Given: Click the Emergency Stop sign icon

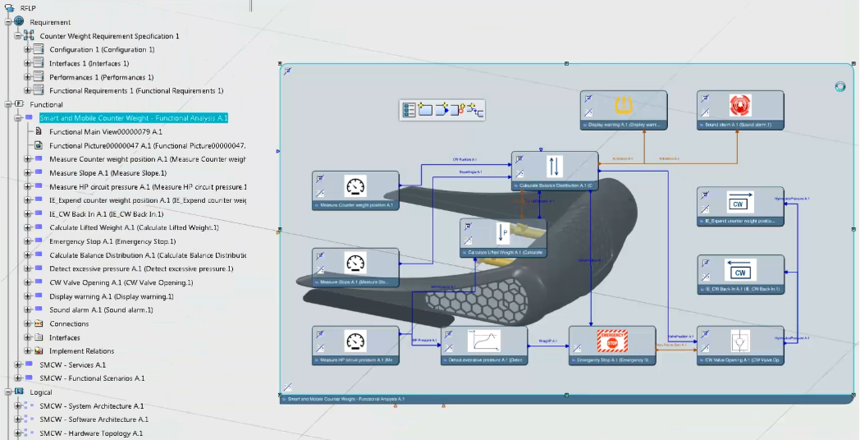Looking at the screenshot, I should [x=612, y=341].
